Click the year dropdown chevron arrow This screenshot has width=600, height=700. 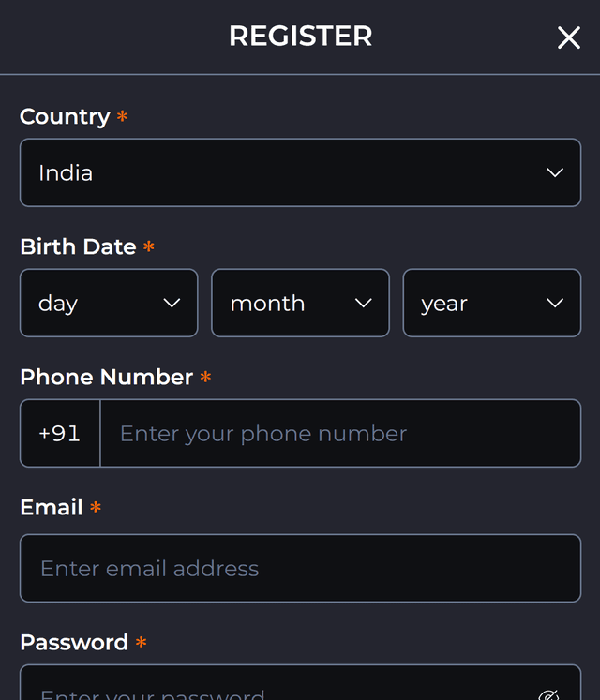[x=555, y=303]
